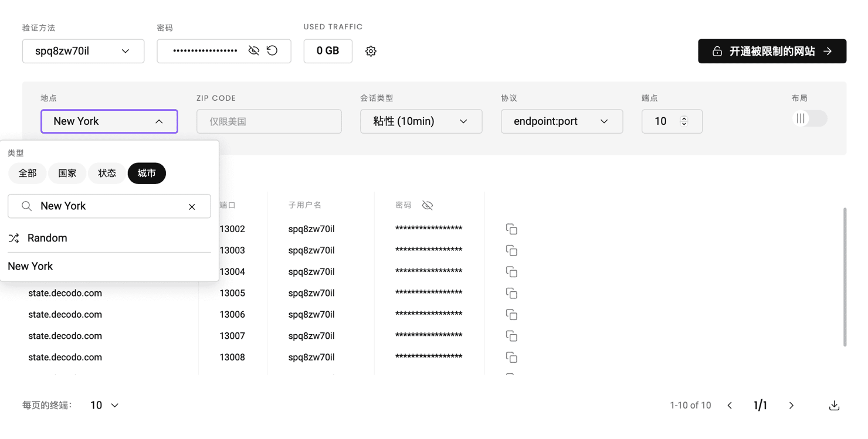Select the Random location option
This screenshot has width=868, height=439.
(x=47, y=238)
